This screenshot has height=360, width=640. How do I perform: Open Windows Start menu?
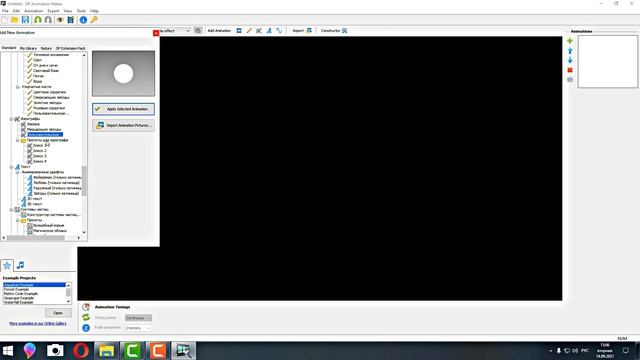click(x=8, y=351)
